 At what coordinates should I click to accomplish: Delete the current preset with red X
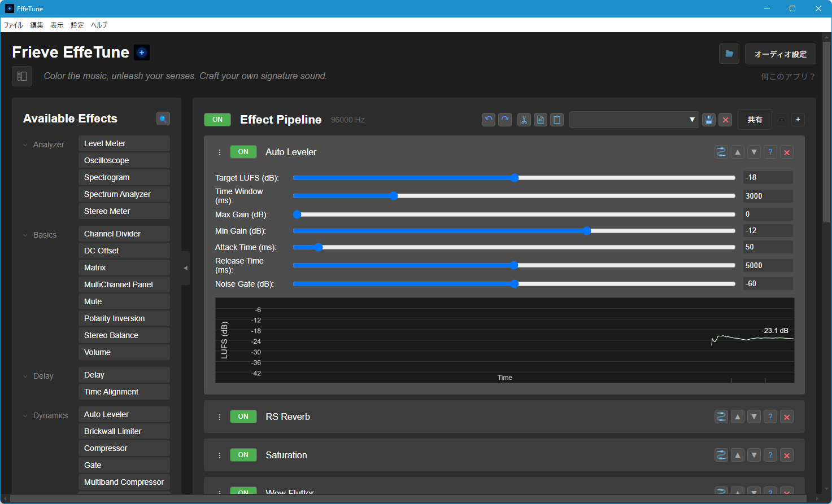tap(726, 120)
